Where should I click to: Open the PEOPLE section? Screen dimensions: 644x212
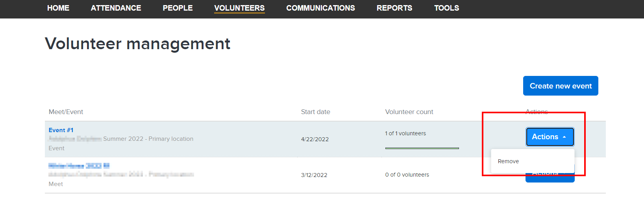click(x=178, y=8)
